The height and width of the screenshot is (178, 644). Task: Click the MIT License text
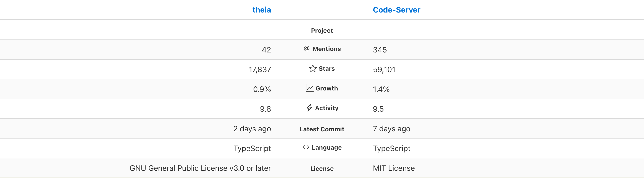click(394, 168)
